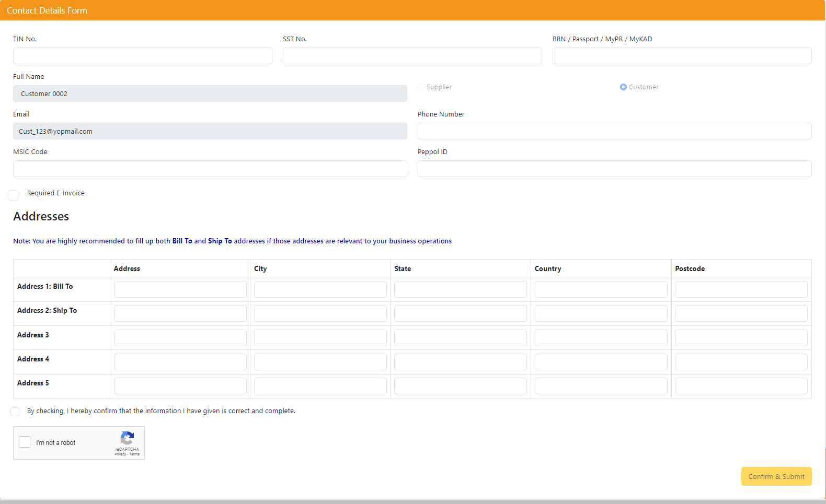This screenshot has height=504, width=826.
Task: Enable the Required E-Invoice checkbox
Action: [14, 195]
